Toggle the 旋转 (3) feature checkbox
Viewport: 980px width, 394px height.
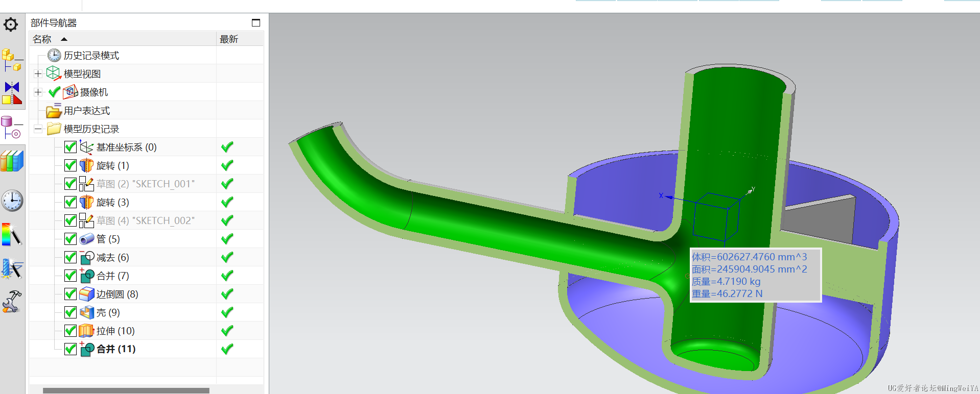(71, 202)
